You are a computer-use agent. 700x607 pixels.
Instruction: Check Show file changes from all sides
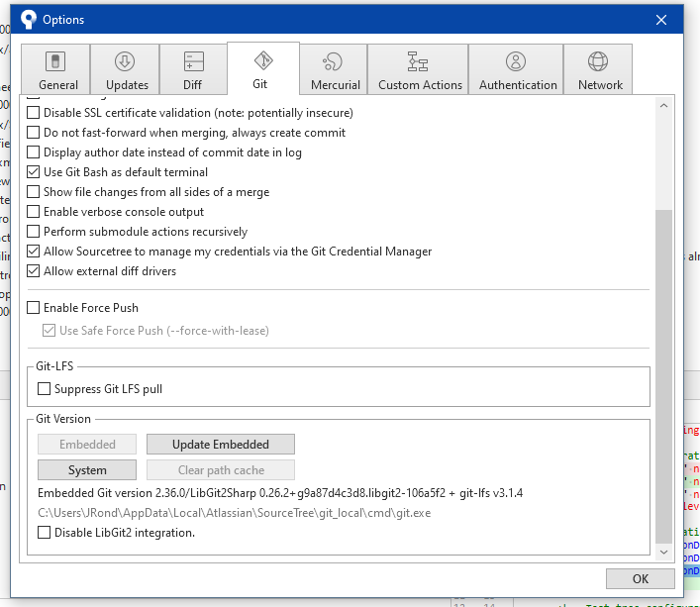[33, 192]
